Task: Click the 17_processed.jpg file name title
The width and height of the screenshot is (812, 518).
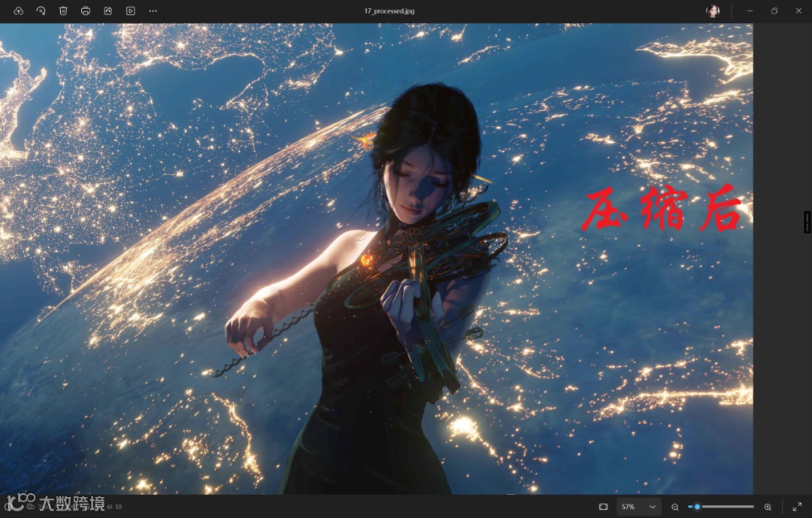Action: pyautogui.click(x=389, y=11)
